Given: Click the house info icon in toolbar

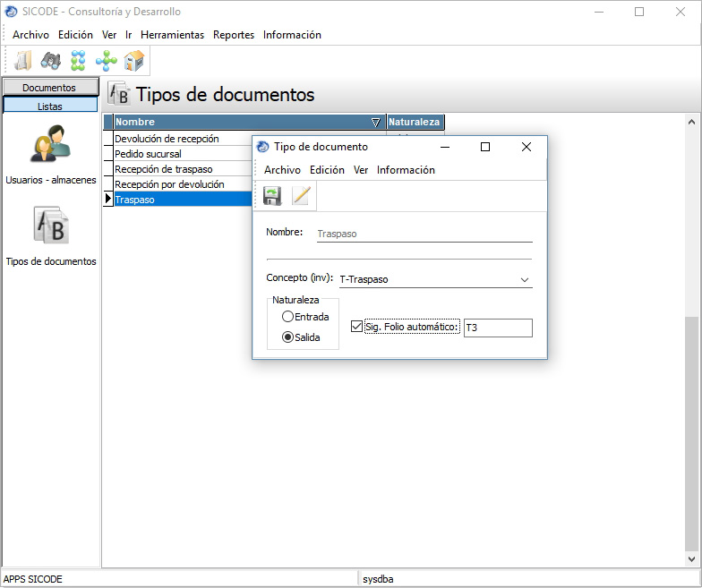Looking at the screenshot, I should 134,61.
